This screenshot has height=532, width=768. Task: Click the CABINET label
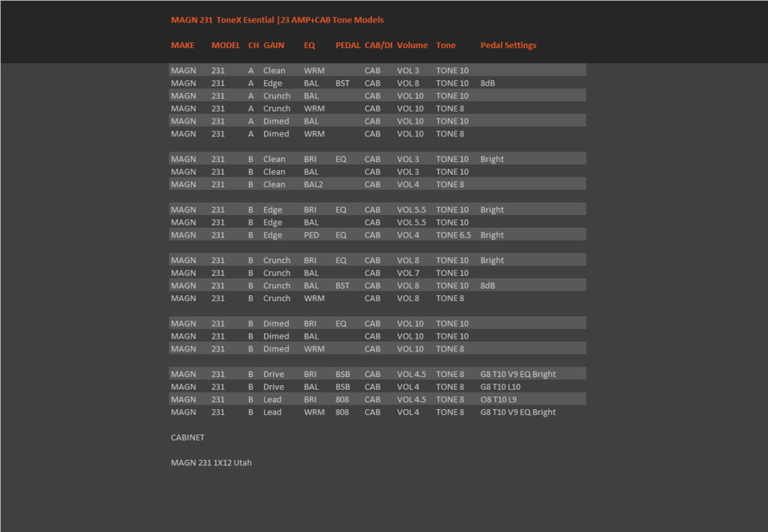(187, 438)
